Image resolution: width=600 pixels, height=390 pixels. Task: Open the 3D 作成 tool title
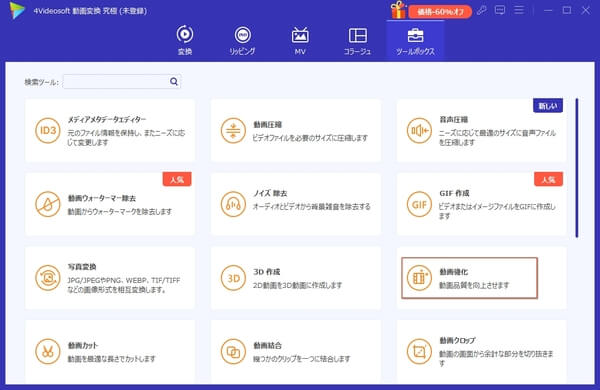[x=266, y=272]
